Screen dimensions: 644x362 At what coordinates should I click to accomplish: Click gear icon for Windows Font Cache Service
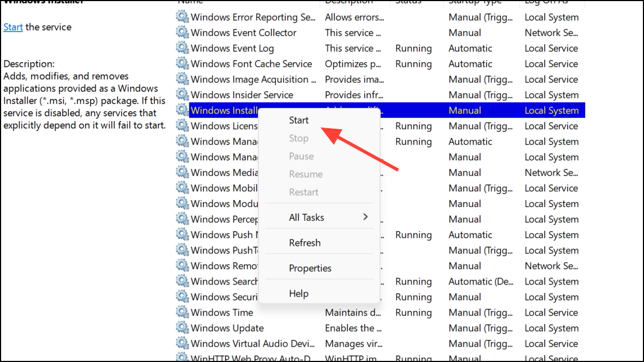(x=182, y=64)
